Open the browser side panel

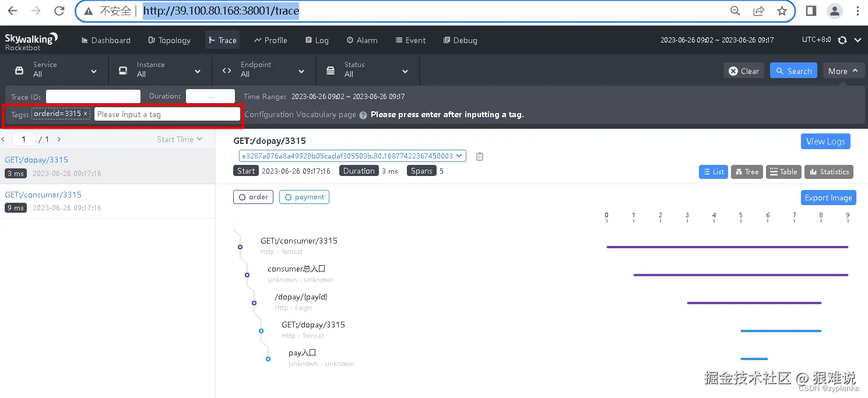pos(811,11)
